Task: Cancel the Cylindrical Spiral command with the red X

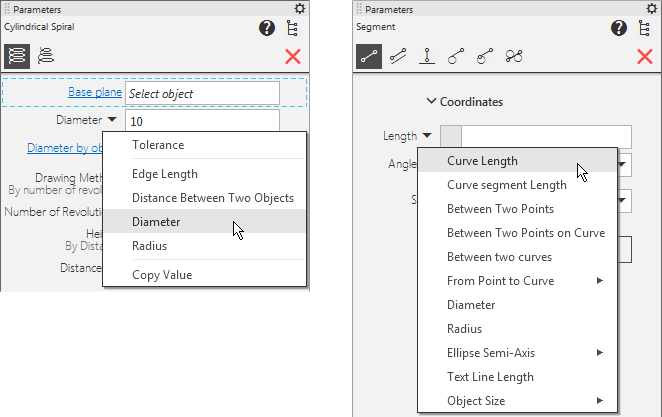Action: point(293,56)
